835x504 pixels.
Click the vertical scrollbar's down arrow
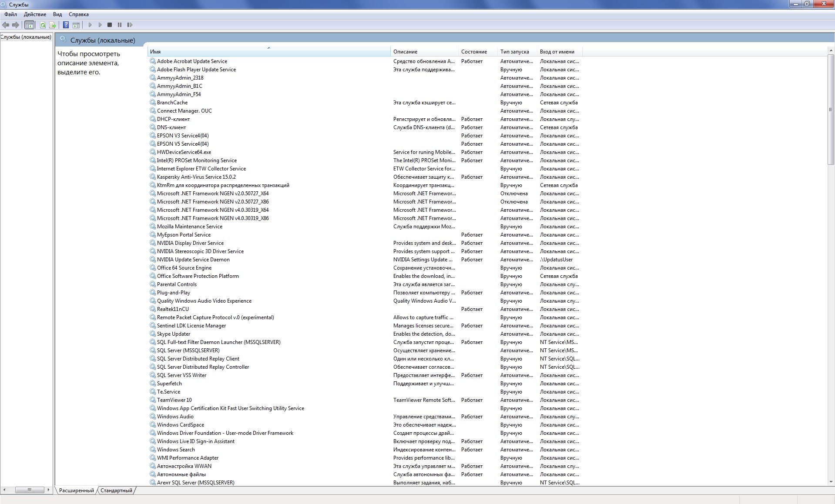(x=831, y=482)
